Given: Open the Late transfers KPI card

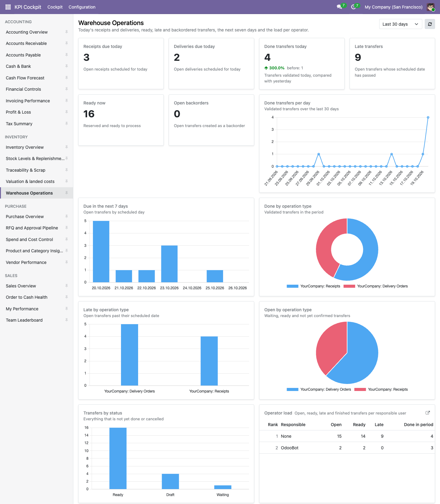Looking at the screenshot, I should click(x=392, y=64).
